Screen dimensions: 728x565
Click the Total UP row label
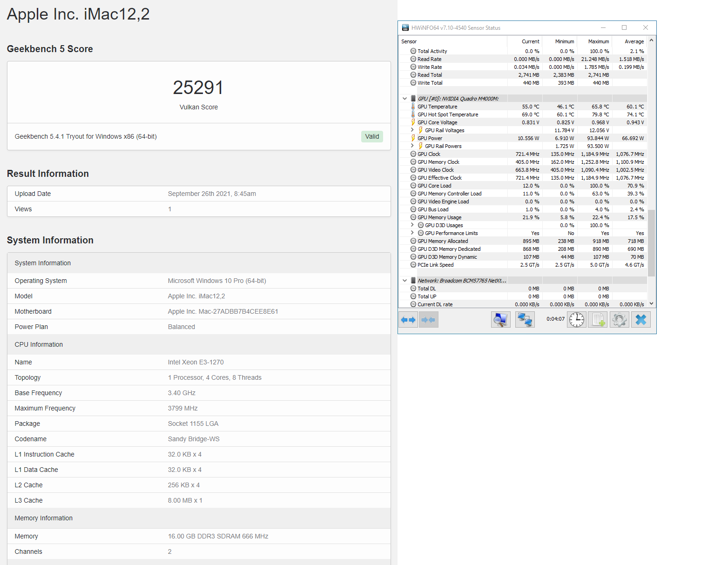pos(427,296)
